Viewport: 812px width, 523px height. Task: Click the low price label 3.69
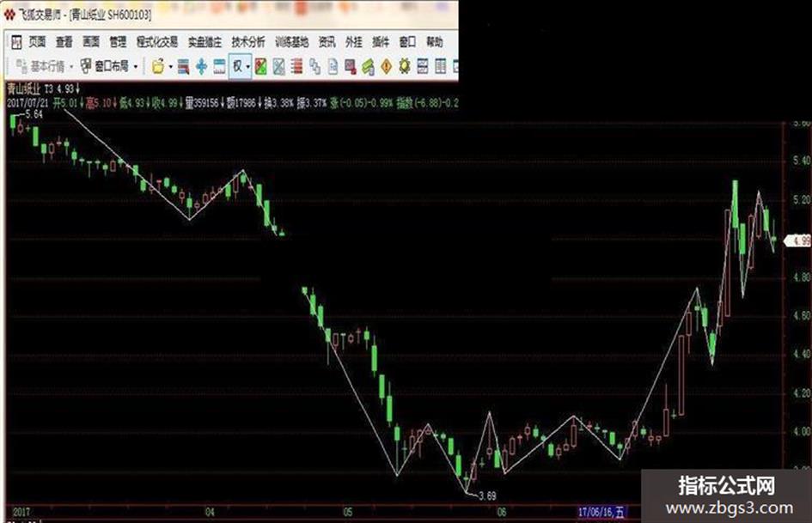pyautogui.click(x=487, y=496)
